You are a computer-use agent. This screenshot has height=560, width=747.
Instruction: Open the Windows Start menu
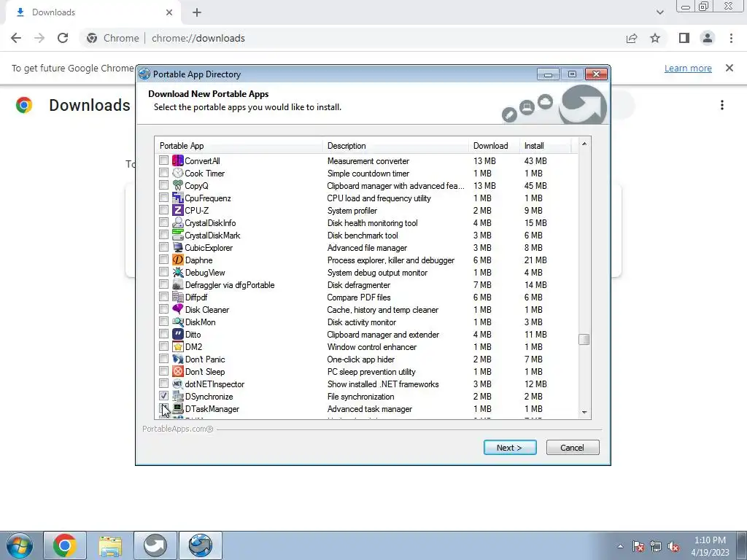(x=20, y=545)
